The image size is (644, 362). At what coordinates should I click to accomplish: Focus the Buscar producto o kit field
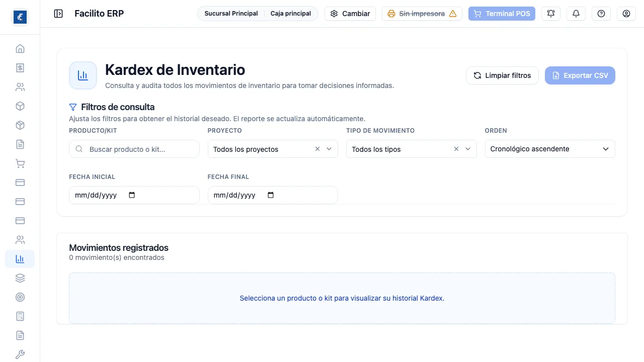pyautogui.click(x=134, y=149)
